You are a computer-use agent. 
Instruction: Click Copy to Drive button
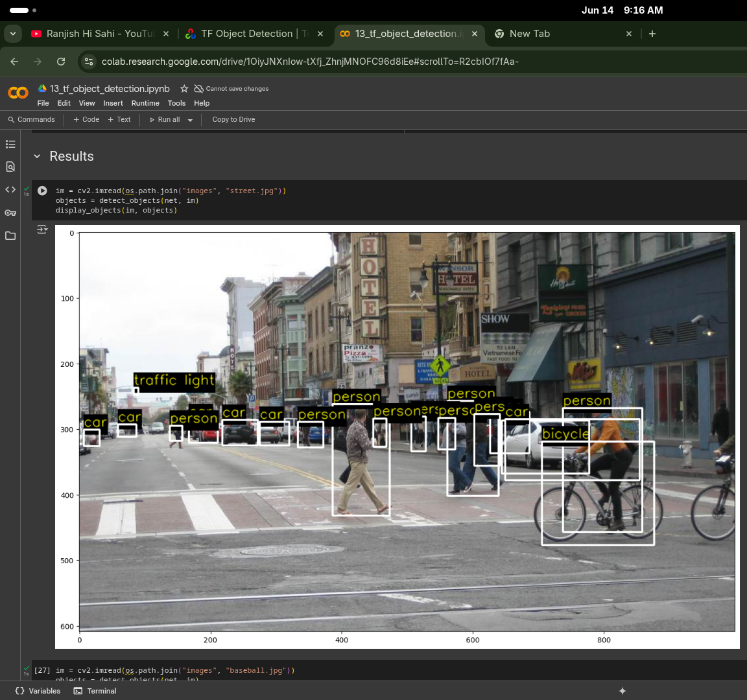pos(233,120)
